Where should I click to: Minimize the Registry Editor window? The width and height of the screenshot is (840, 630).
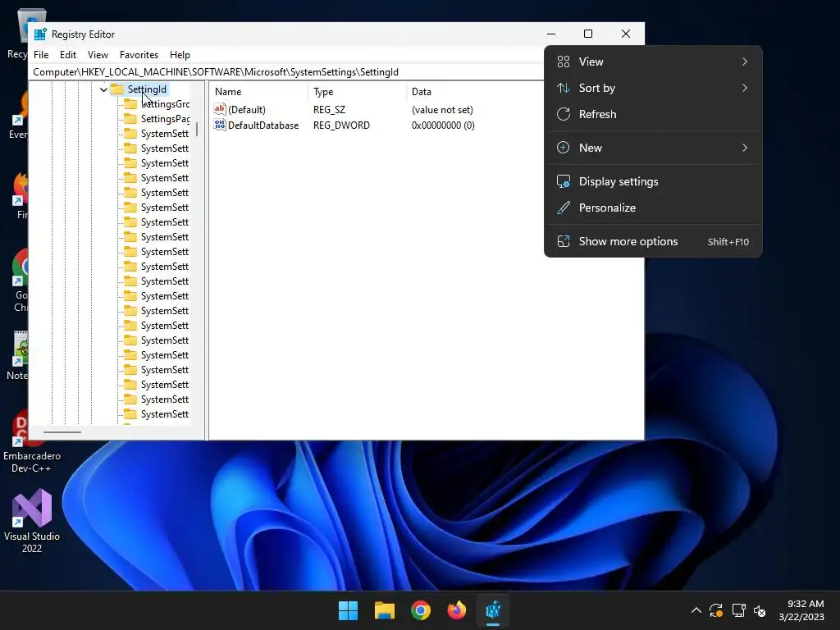click(551, 34)
